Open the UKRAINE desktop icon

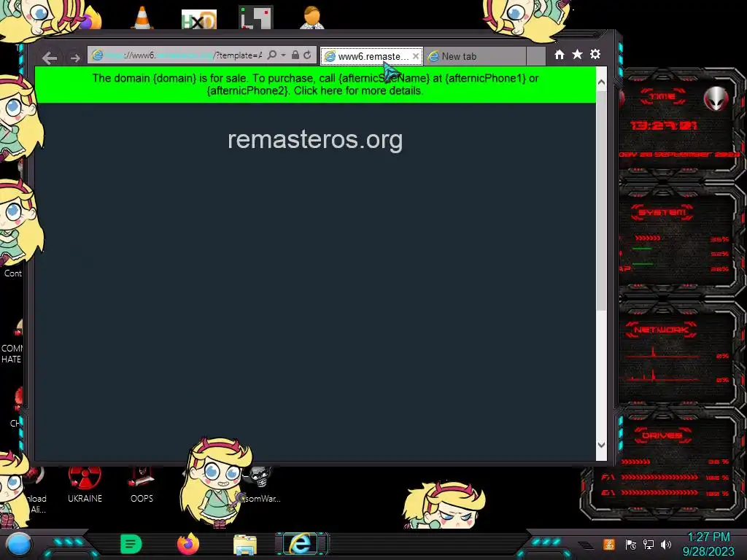tap(85, 485)
